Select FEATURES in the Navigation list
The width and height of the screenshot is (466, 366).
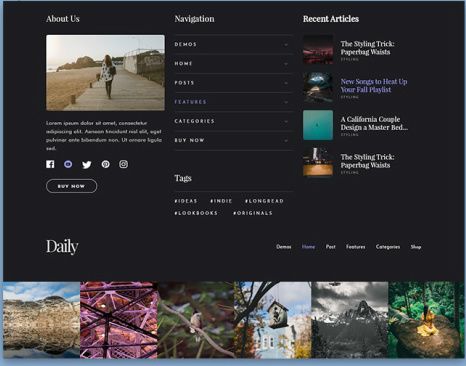190,102
